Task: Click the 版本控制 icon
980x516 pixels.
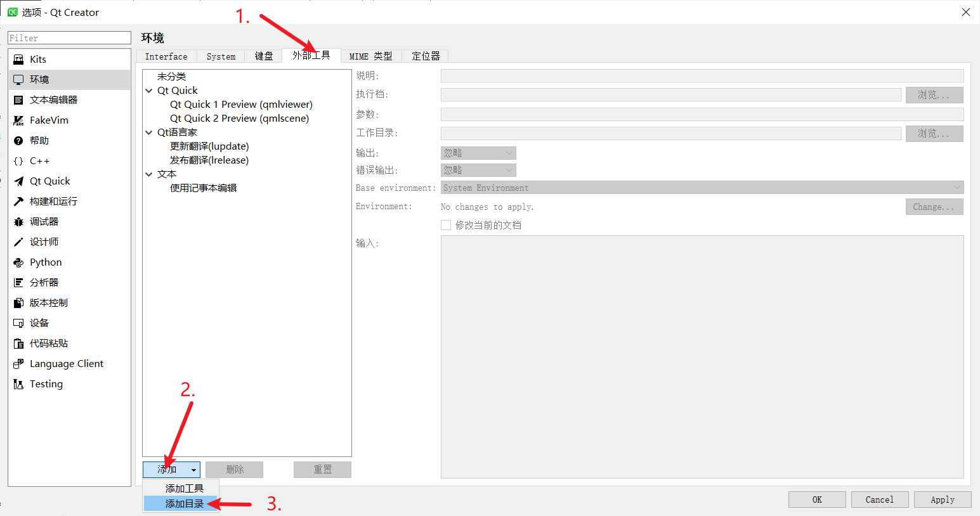Action: pyautogui.click(x=18, y=303)
